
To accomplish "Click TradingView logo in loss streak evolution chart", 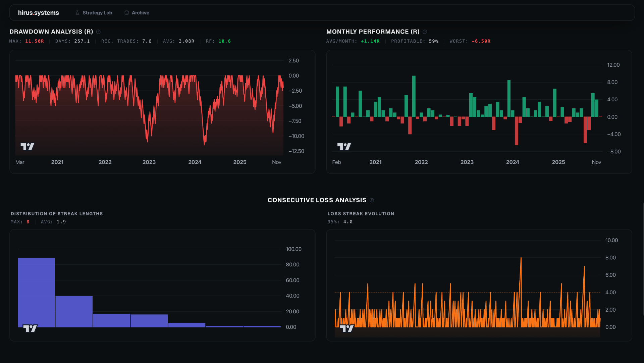I will coord(347,328).
